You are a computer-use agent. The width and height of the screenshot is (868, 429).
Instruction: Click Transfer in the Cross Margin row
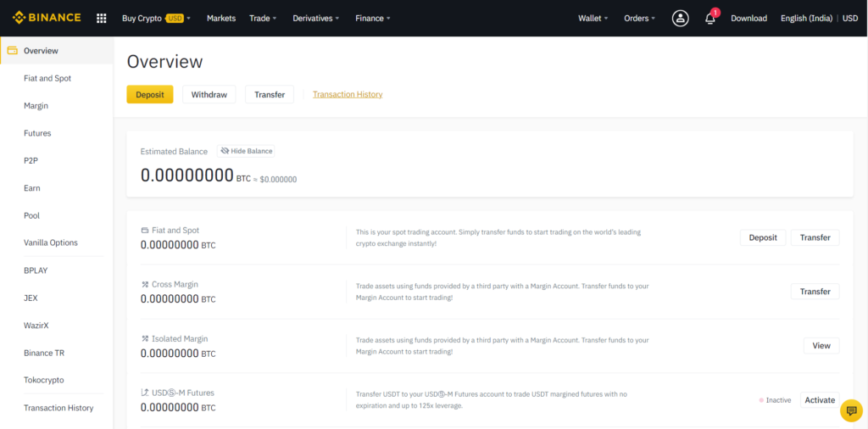[x=815, y=292]
